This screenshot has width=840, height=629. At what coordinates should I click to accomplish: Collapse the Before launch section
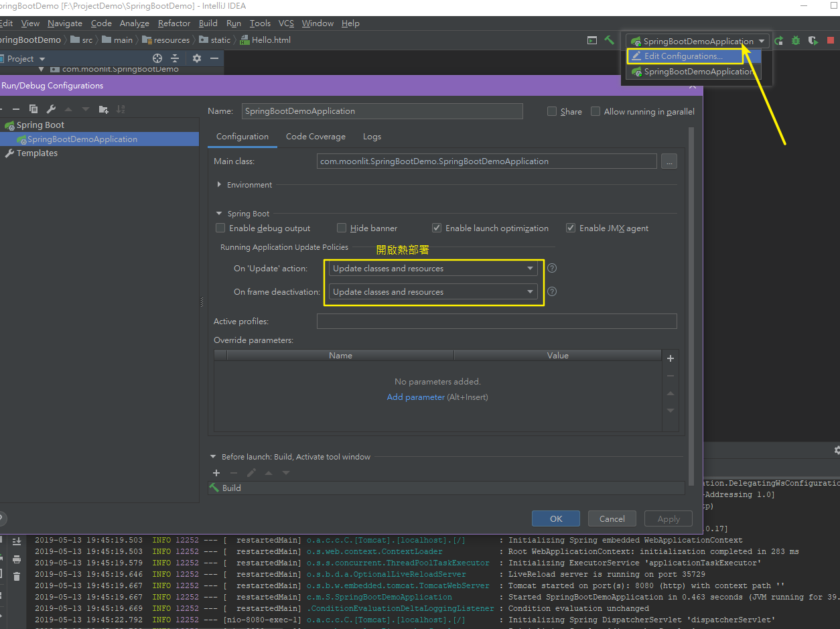coord(214,457)
